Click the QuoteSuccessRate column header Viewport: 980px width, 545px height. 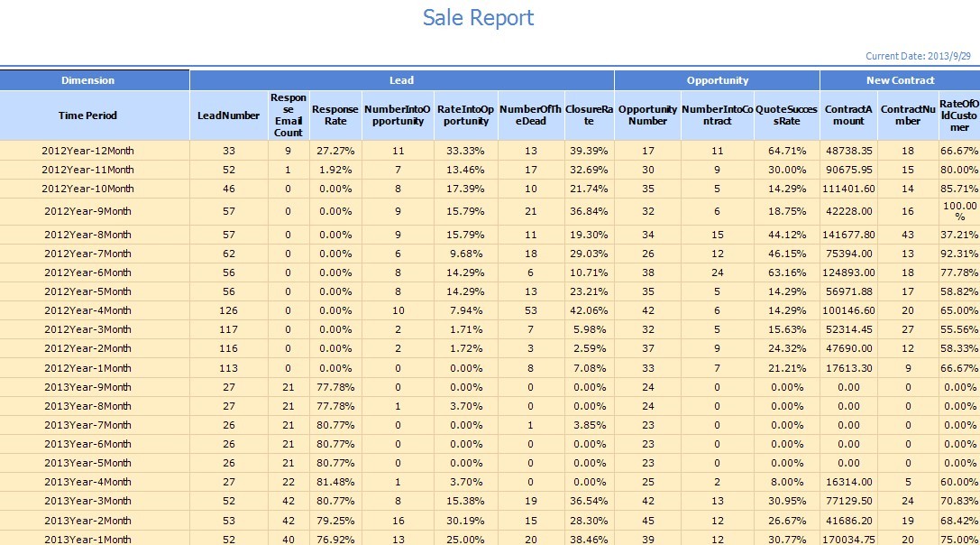coord(786,115)
